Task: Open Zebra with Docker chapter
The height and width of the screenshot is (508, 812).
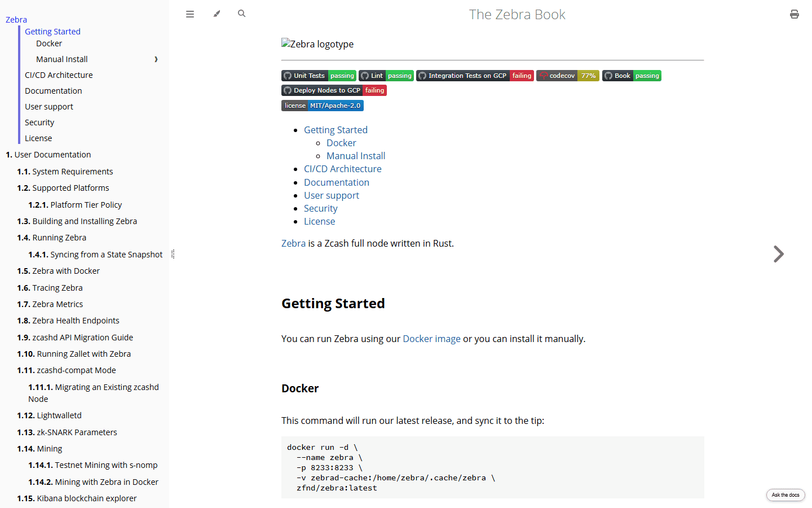Action: (58, 271)
